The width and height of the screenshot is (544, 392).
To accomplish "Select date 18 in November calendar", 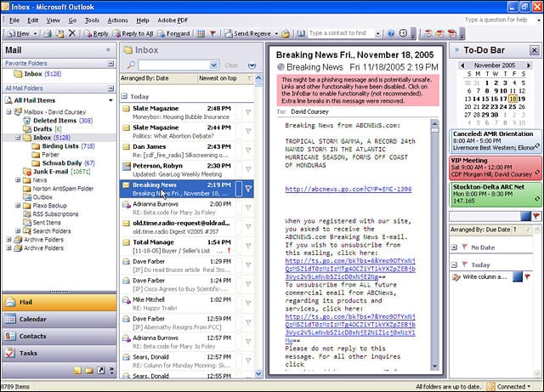I will (x=513, y=99).
